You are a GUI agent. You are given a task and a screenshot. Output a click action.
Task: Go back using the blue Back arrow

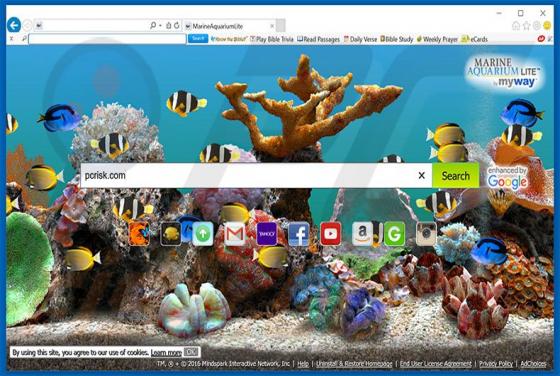click(14, 25)
